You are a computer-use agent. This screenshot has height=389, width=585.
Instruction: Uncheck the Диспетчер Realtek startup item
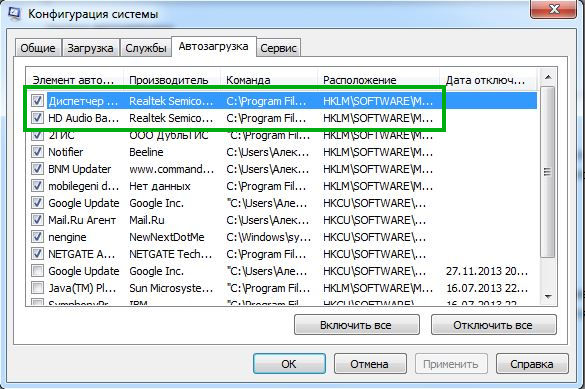[37, 101]
